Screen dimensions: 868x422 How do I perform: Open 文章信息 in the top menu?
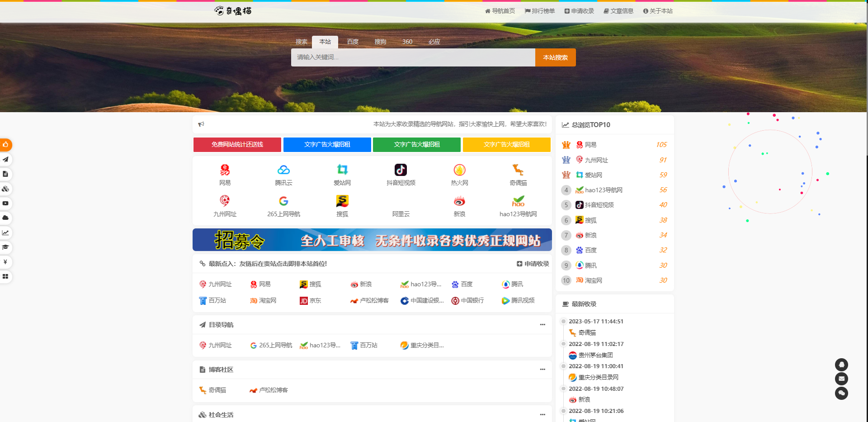618,11
